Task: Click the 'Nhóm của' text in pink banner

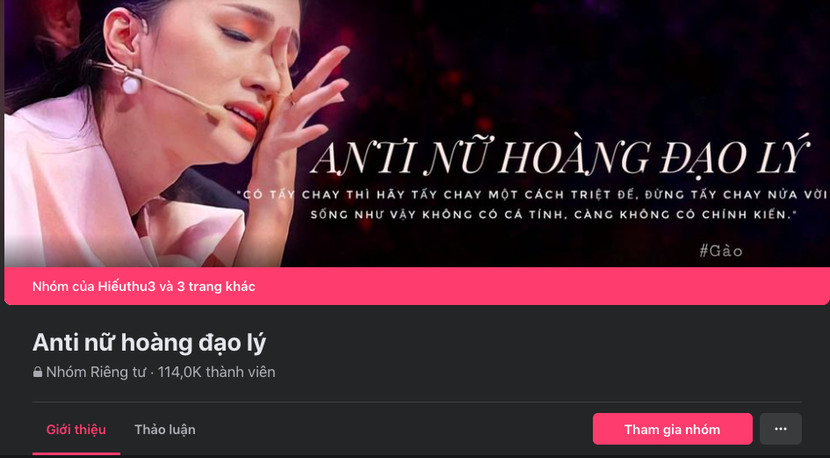Action: (64, 286)
